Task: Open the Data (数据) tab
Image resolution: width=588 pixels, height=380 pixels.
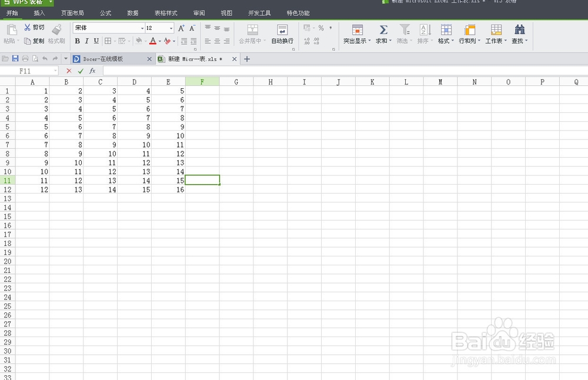Action: point(133,13)
